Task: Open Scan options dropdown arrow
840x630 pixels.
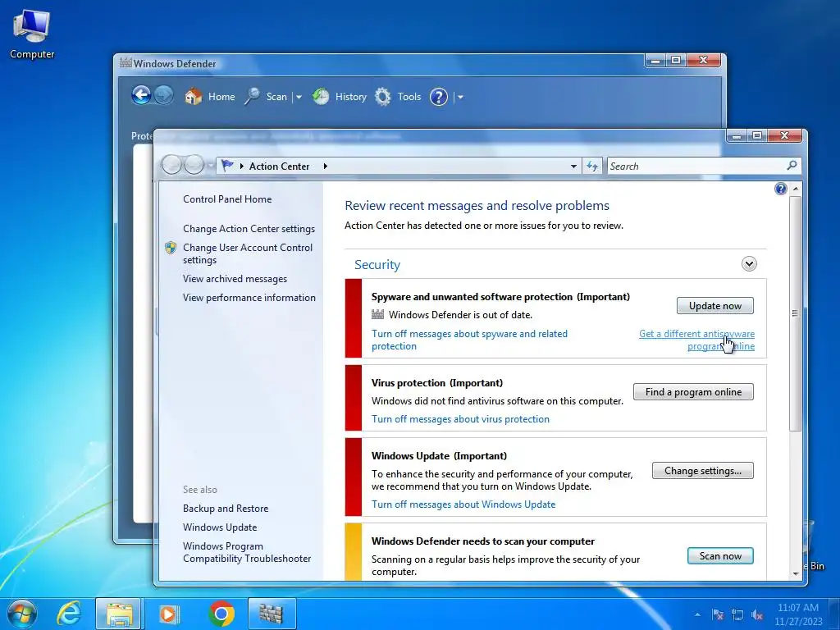Action: click(x=299, y=98)
